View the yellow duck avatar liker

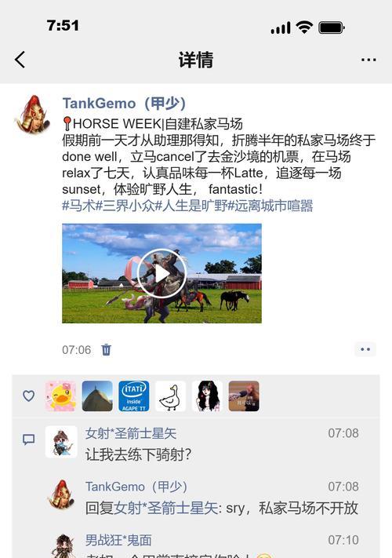point(61,396)
